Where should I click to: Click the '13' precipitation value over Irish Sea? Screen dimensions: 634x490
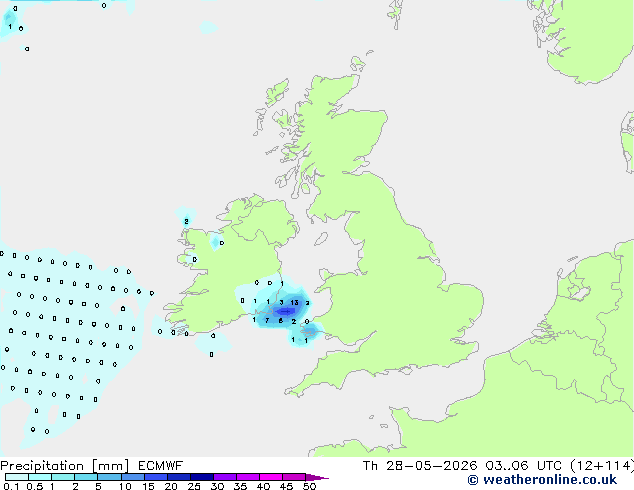coord(294,302)
